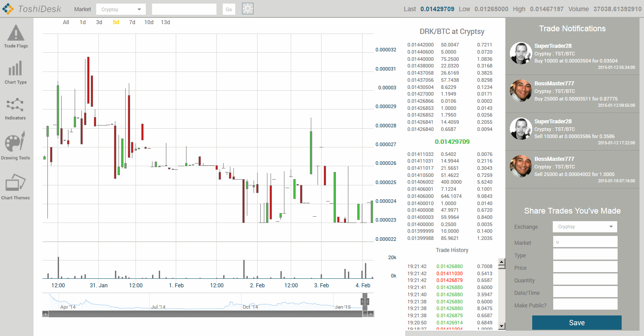Image resolution: width=644 pixels, height=336 pixels.
Task: Open the Drawing Tools palette
Action: click(16, 146)
